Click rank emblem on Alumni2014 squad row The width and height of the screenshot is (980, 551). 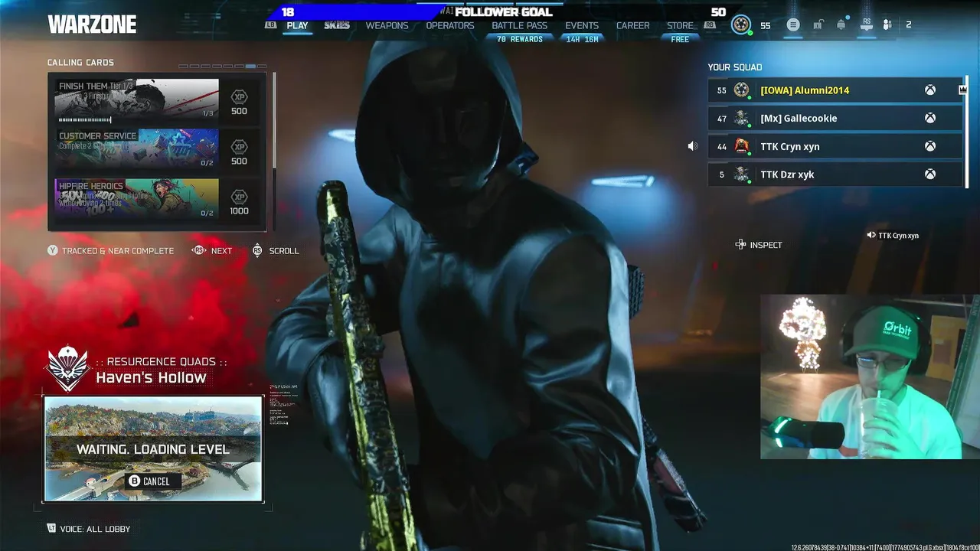[x=741, y=90]
